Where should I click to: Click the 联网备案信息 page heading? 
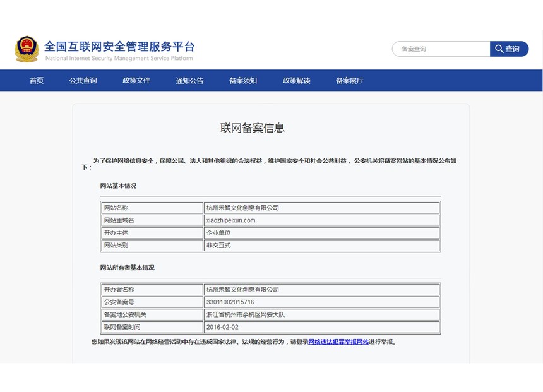click(253, 128)
